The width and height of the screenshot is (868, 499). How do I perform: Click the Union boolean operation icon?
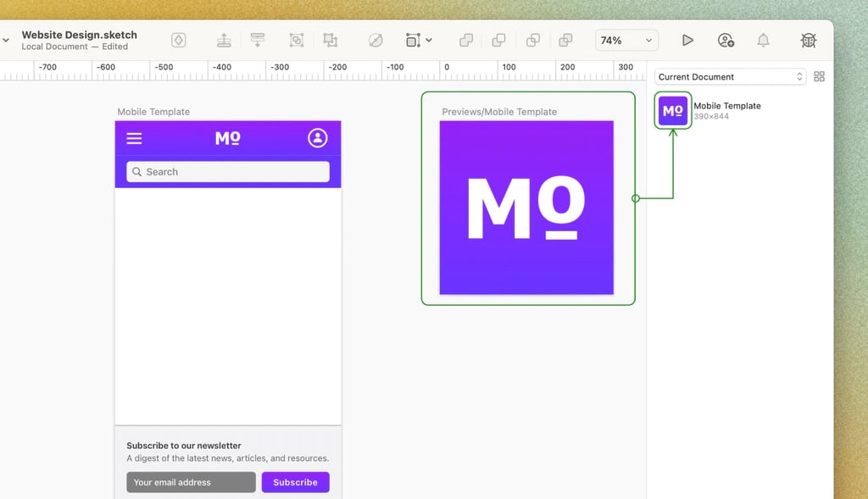466,41
